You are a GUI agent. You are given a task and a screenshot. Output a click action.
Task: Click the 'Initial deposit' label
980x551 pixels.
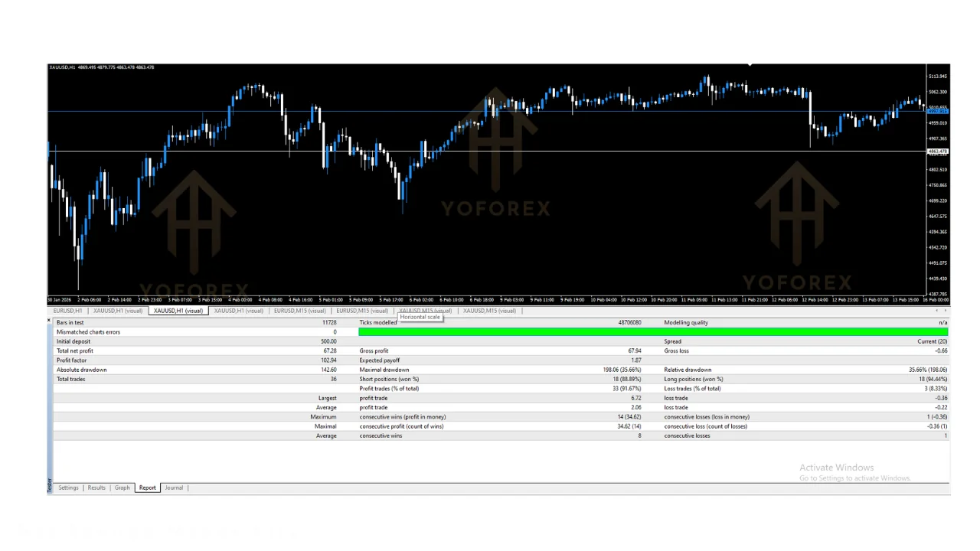coord(73,341)
